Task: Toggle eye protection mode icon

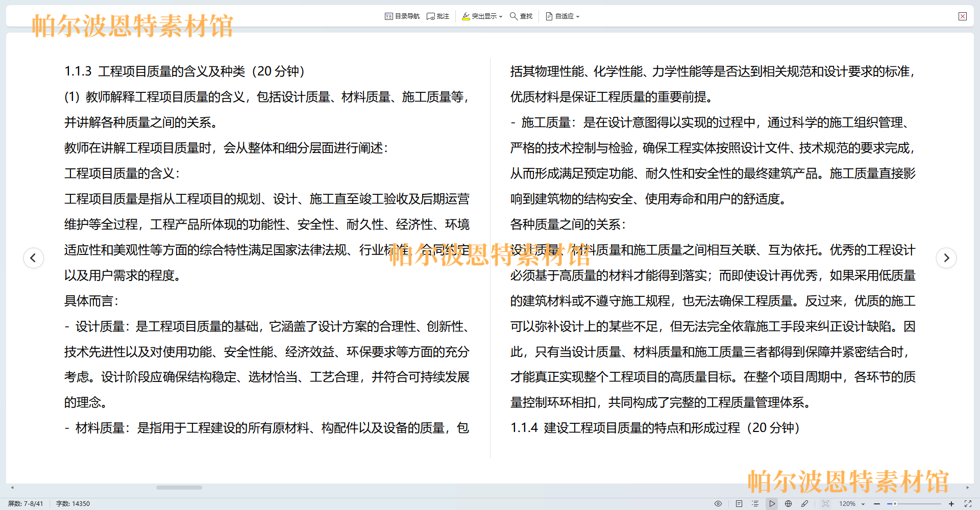Action: coord(718,503)
